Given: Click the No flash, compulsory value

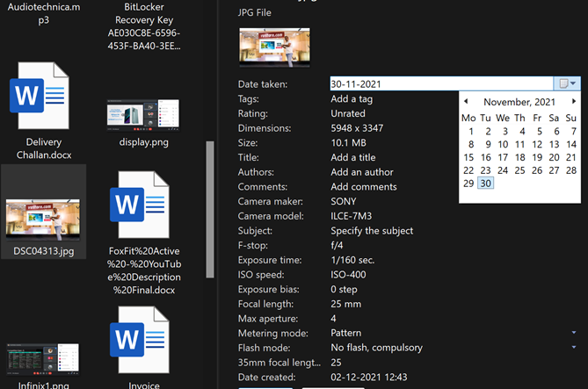Looking at the screenshot, I should (376, 348).
